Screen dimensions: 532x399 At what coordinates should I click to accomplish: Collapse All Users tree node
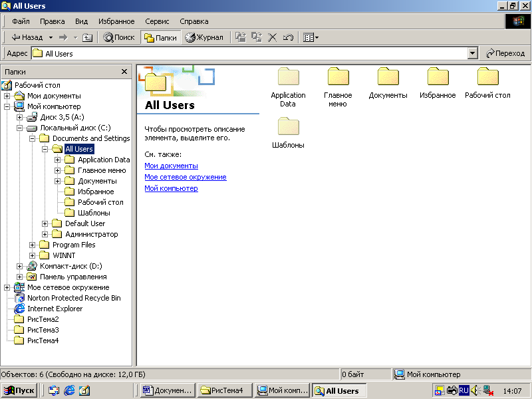tap(45, 149)
